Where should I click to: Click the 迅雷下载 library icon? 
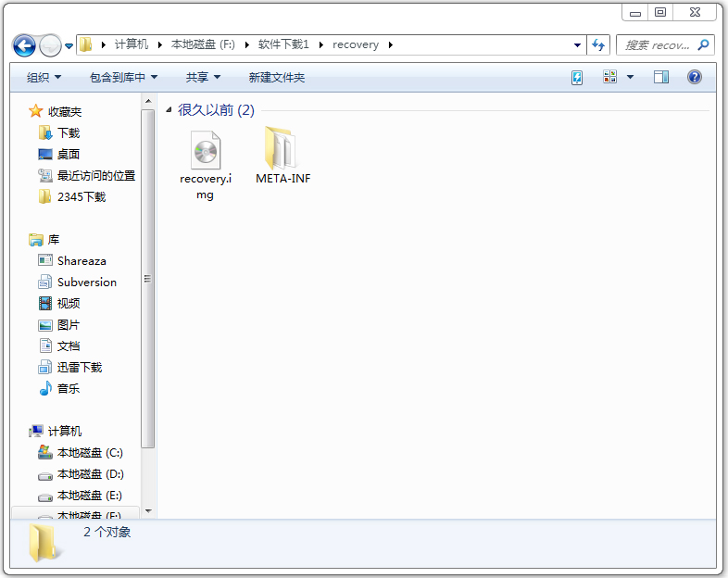point(45,367)
